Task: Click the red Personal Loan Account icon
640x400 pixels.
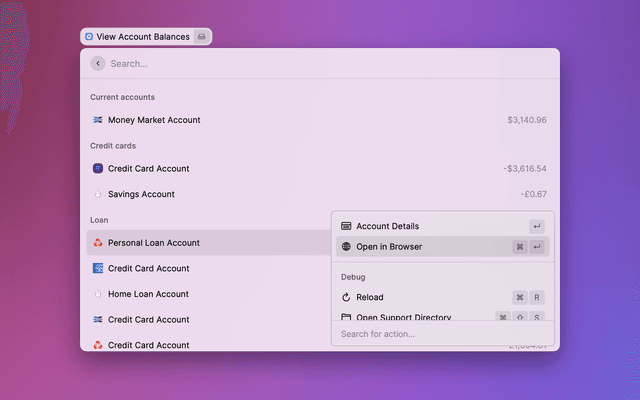Action: [98, 243]
